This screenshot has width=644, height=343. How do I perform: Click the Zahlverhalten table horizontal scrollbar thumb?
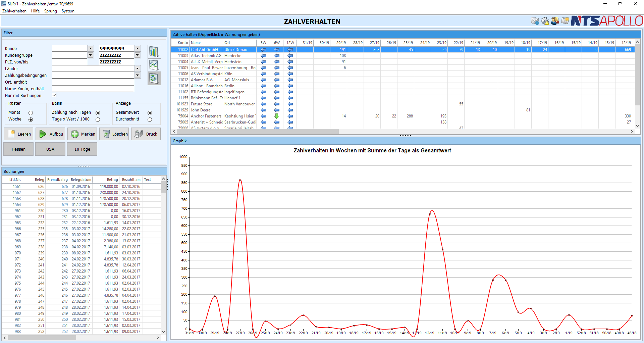point(258,132)
